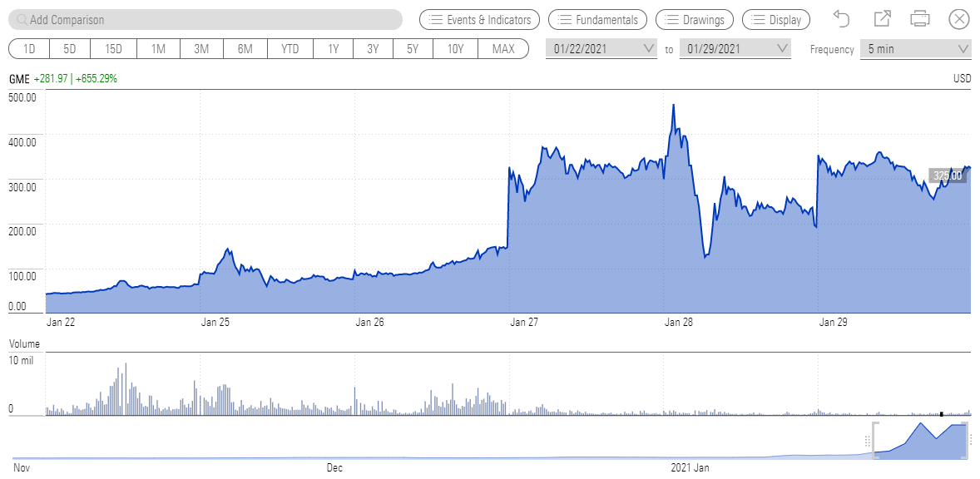Screen dimensions: 980x479
Task: Switch to the YTD range
Action: click(x=290, y=49)
